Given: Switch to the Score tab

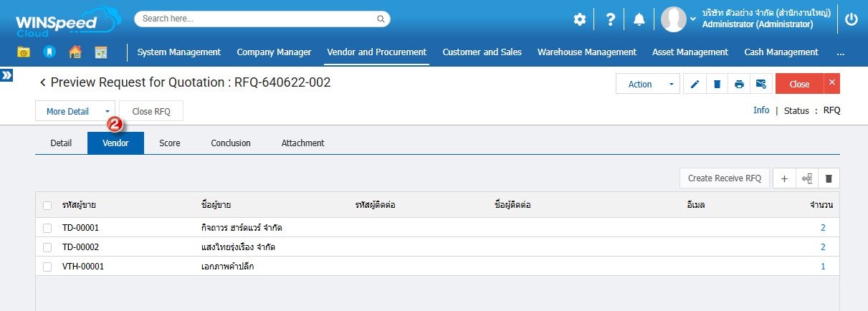Looking at the screenshot, I should point(170,143).
